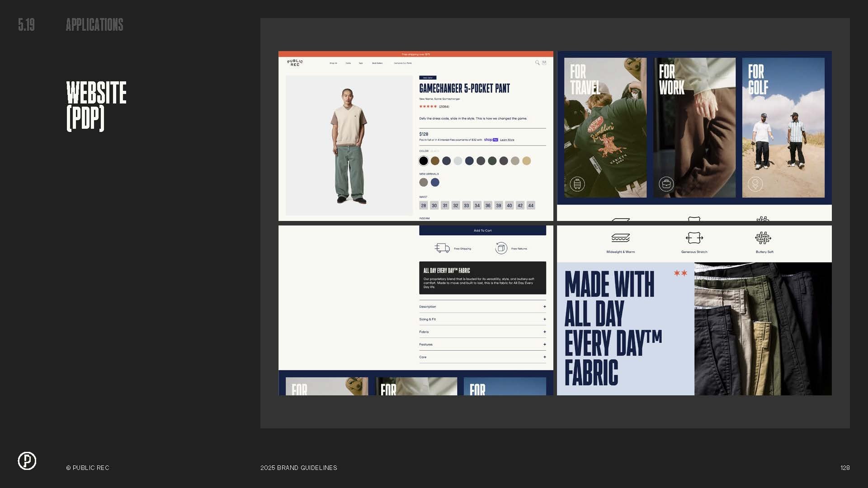Screen dimensions: 868x488
Task: Choose the tan color swatch at row end
Action: pos(527,161)
